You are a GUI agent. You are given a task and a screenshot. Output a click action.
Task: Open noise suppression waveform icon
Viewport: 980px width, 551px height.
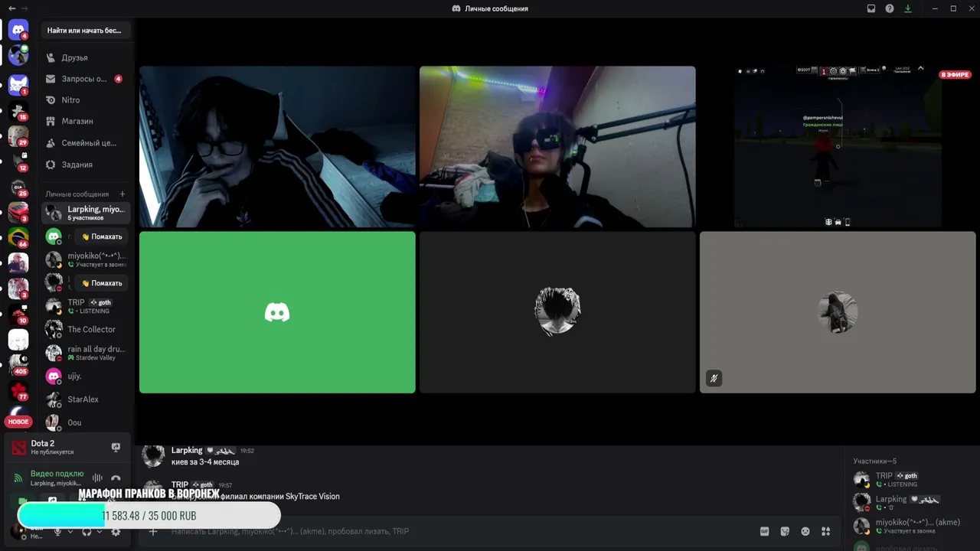98,478
